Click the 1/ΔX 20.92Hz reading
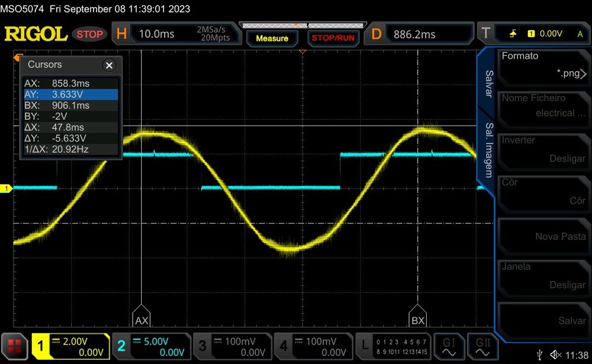This screenshot has height=364, width=592. (71, 149)
